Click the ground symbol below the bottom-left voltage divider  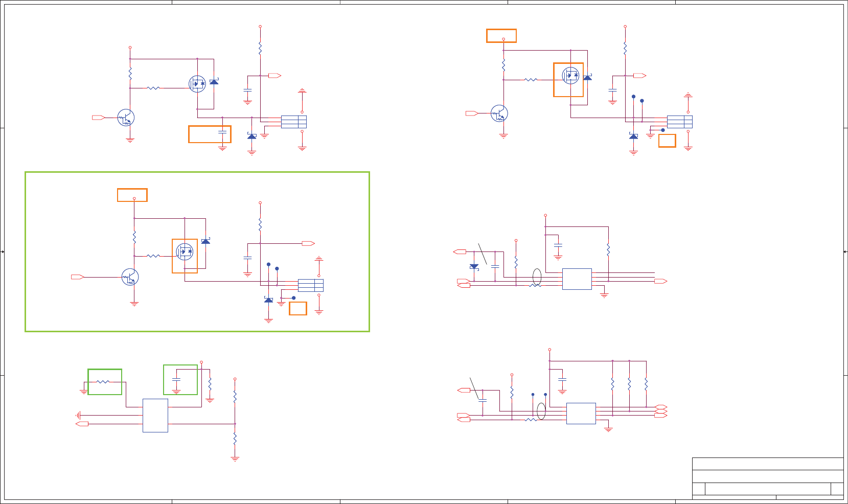(x=235, y=459)
